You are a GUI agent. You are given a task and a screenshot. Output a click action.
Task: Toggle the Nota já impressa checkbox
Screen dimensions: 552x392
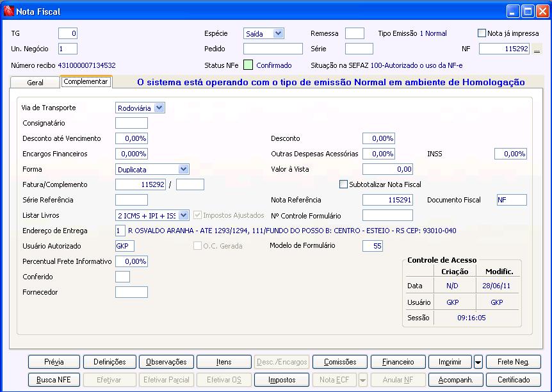coord(482,33)
